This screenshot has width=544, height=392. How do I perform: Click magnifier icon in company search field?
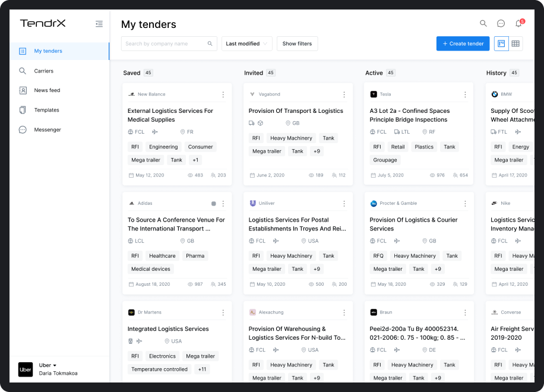(x=210, y=43)
